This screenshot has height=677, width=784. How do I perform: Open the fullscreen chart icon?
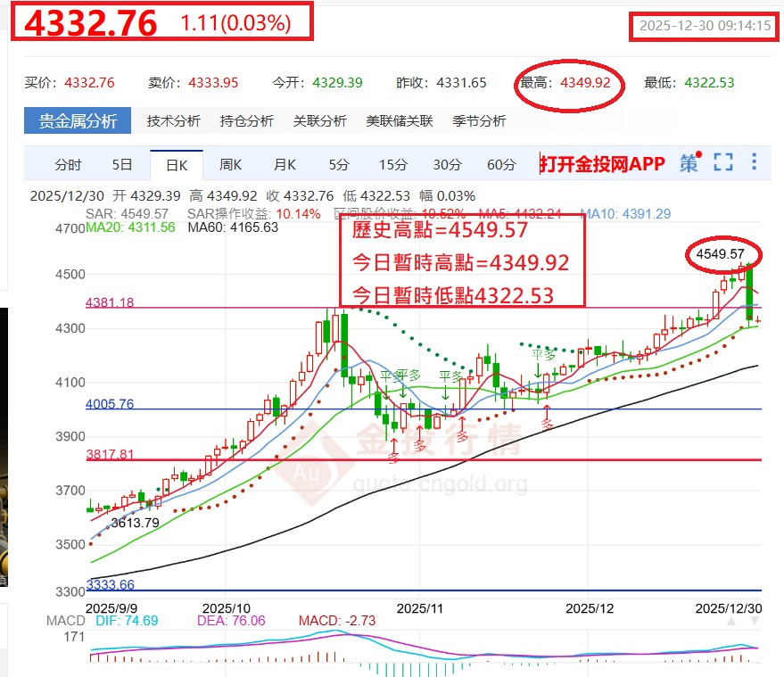723,162
